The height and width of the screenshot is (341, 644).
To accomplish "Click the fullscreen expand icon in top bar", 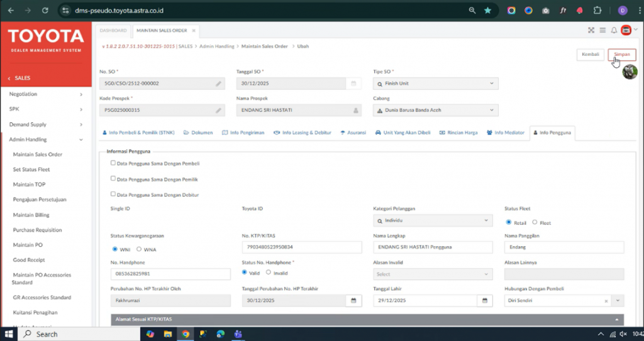I will tap(591, 30).
